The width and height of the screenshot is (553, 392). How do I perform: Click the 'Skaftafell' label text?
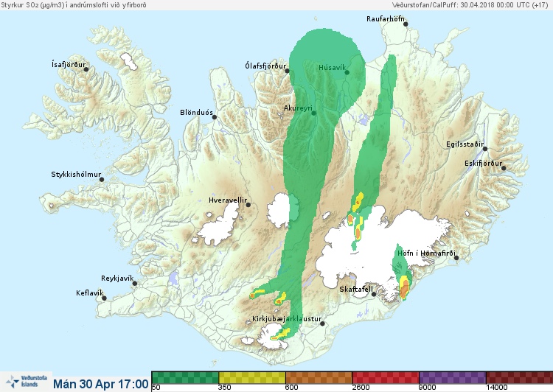point(356,290)
